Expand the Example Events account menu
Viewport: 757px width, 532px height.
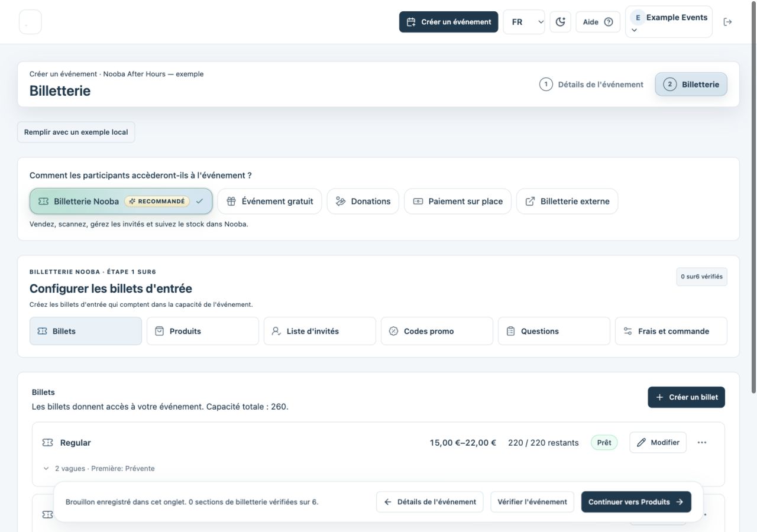click(669, 22)
